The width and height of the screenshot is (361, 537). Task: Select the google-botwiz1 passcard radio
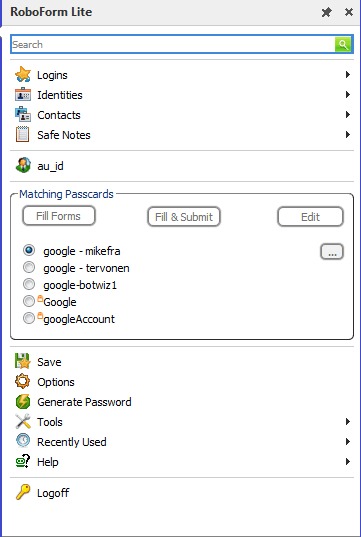pyautogui.click(x=29, y=284)
